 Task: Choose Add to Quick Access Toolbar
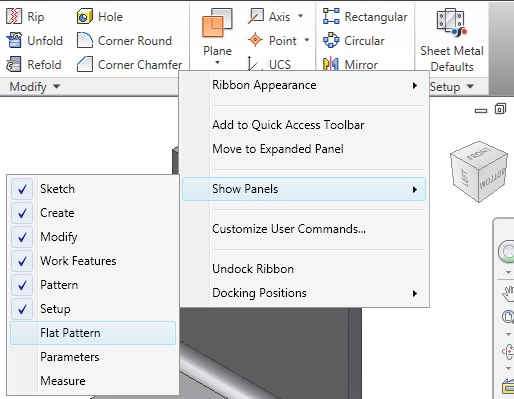click(x=304, y=125)
